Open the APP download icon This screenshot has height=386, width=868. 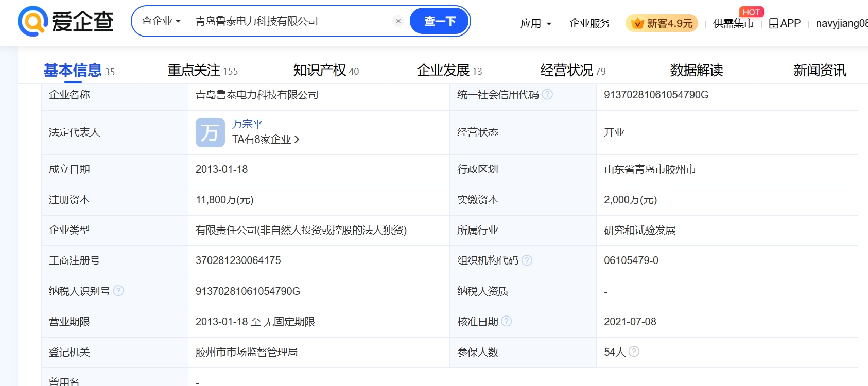pyautogui.click(x=773, y=23)
